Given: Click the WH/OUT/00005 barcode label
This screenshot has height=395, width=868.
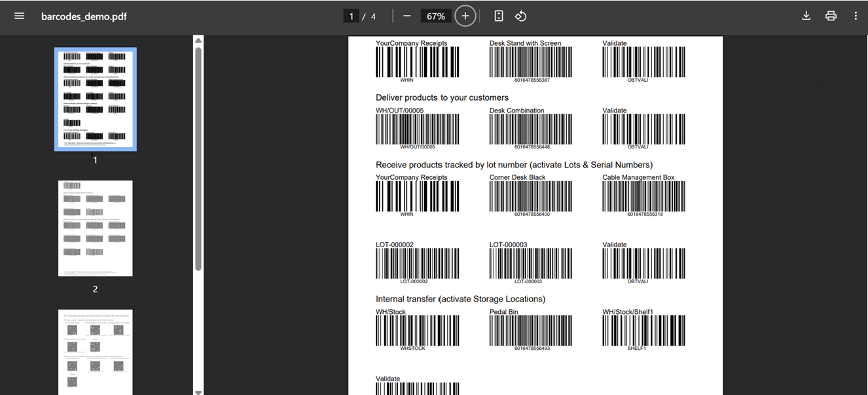Looking at the screenshot, I should pyautogui.click(x=399, y=111).
